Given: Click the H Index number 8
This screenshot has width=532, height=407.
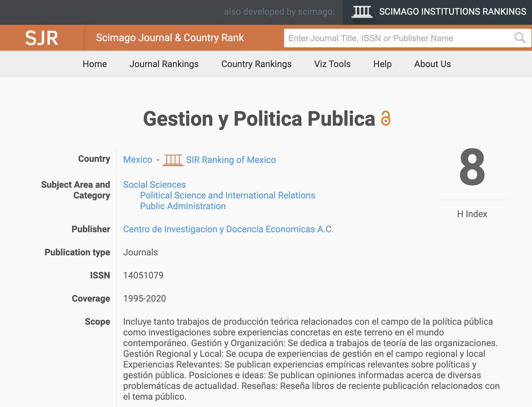Looking at the screenshot, I should (472, 168).
